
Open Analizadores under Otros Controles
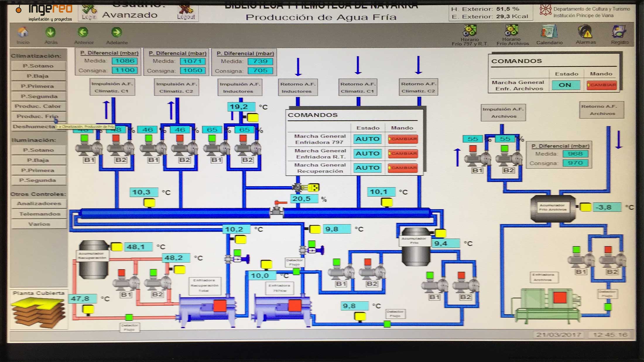coord(39,204)
